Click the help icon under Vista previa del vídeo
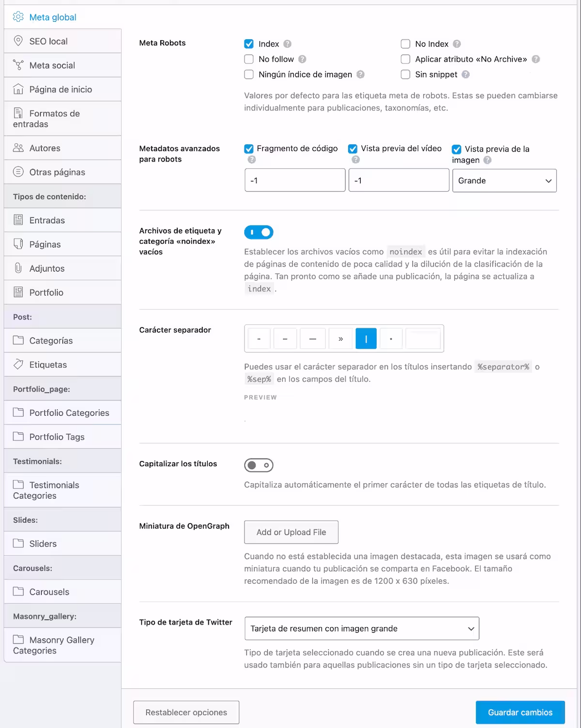The image size is (581, 728). 355,160
